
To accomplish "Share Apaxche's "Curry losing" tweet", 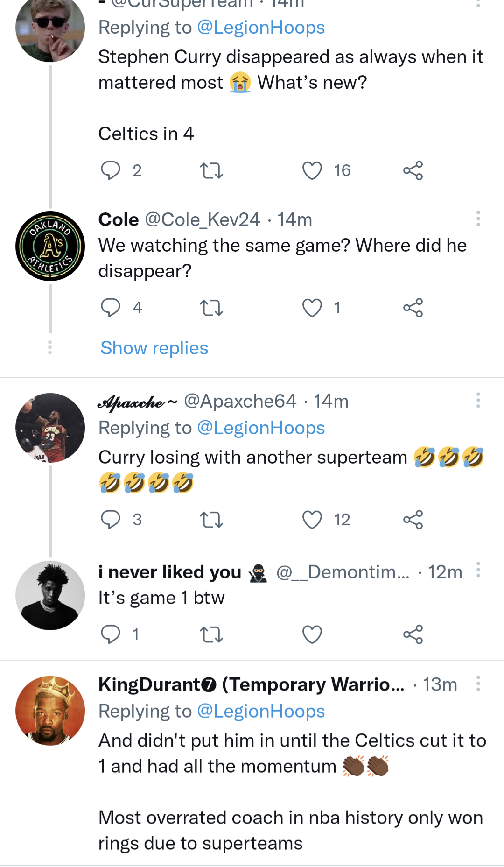I will 413,520.
